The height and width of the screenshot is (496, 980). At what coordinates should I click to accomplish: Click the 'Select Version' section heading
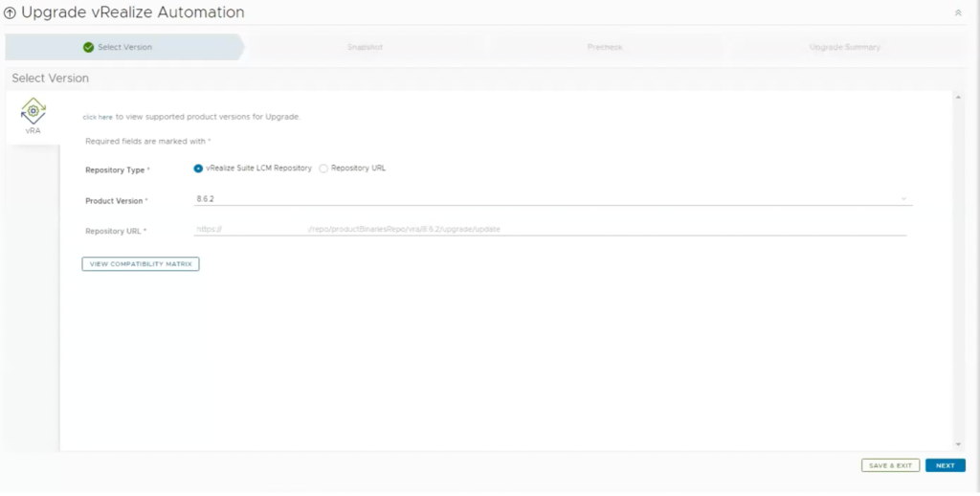[50, 79]
